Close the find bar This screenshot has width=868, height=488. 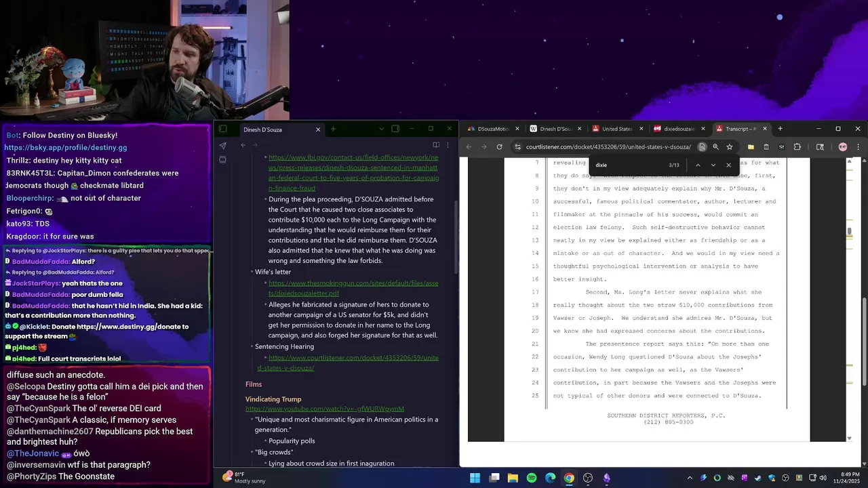tap(729, 165)
